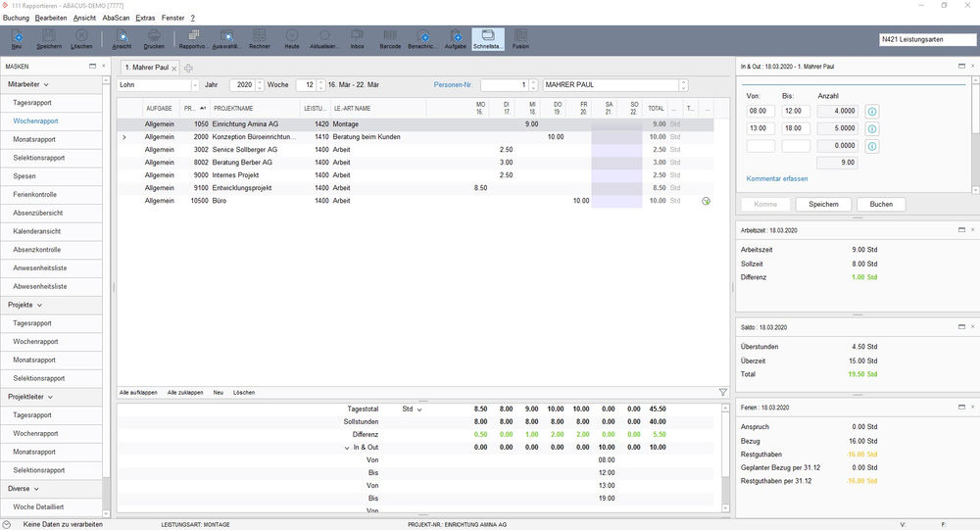Click status bar icon left of Keine Daten
Image resolution: width=980 pixels, height=530 pixels.
[x=6, y=524]
